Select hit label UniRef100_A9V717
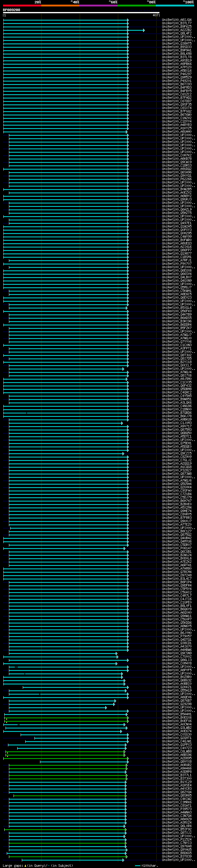197x868 pixels. pyautogui.click(x=176, y=426)
